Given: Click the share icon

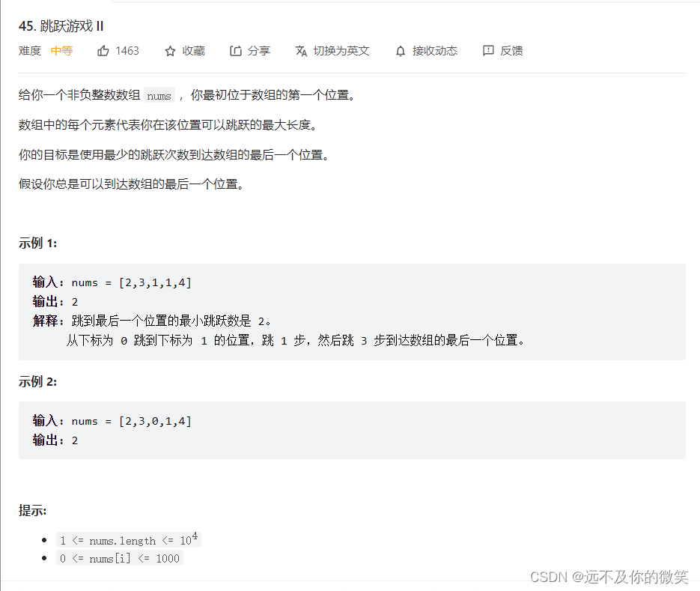Looking at the screenshot, I should point(236,51).
